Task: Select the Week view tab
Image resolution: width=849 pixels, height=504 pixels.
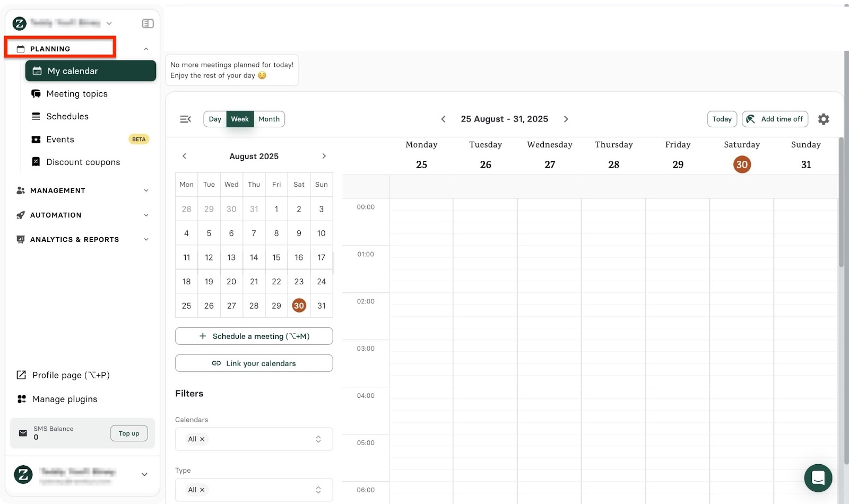Action: click(240, 119)
